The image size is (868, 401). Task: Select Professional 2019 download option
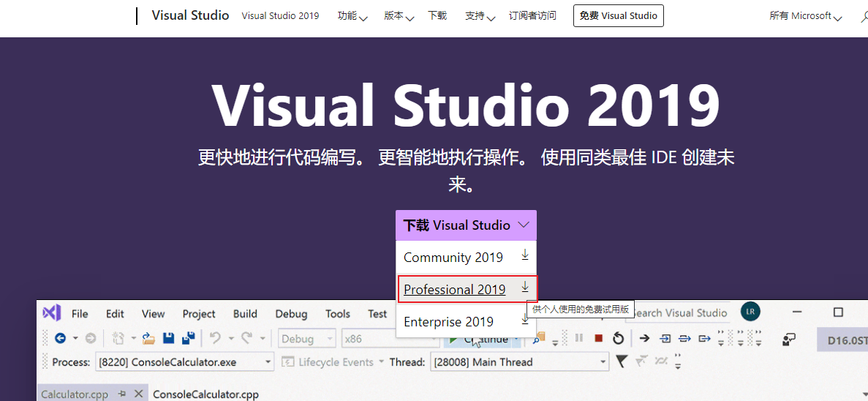pyautogui.click(x=455, y=289)
